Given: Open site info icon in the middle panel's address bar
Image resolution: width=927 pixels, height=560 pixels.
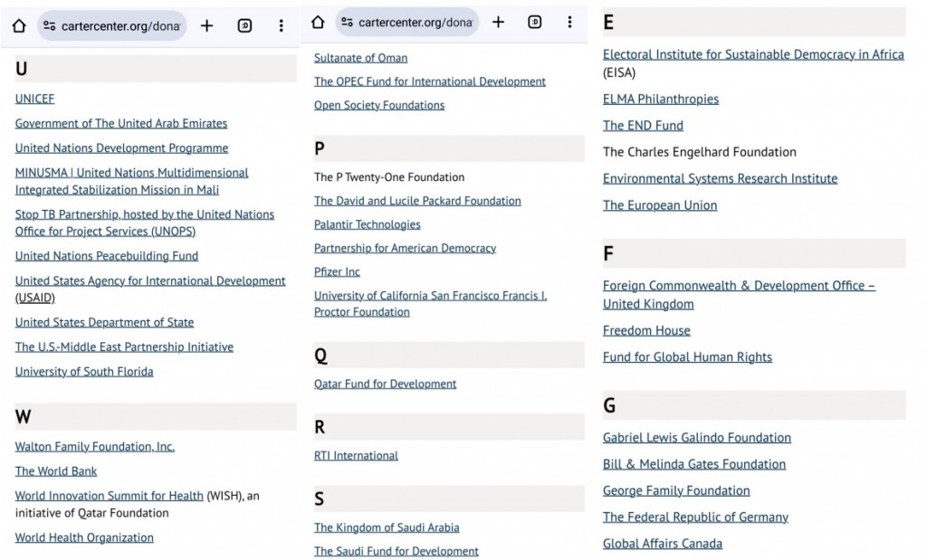Looking at the screenshot, I should click(347, 23).
